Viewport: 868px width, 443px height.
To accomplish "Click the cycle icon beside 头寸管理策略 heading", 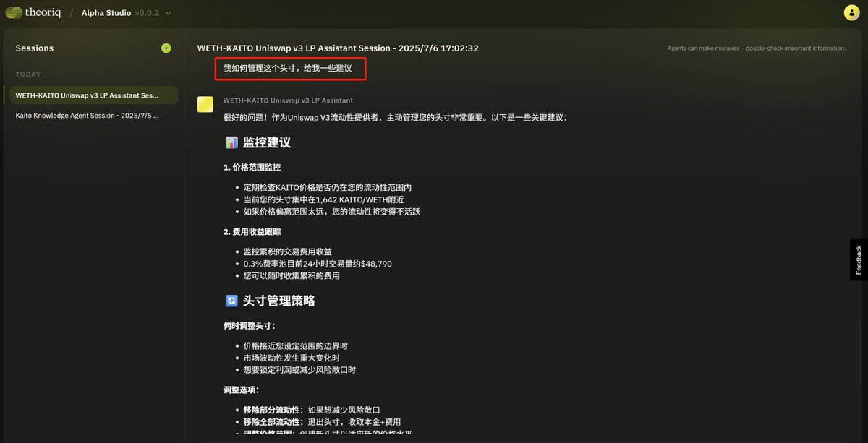I will click(231, 300).
